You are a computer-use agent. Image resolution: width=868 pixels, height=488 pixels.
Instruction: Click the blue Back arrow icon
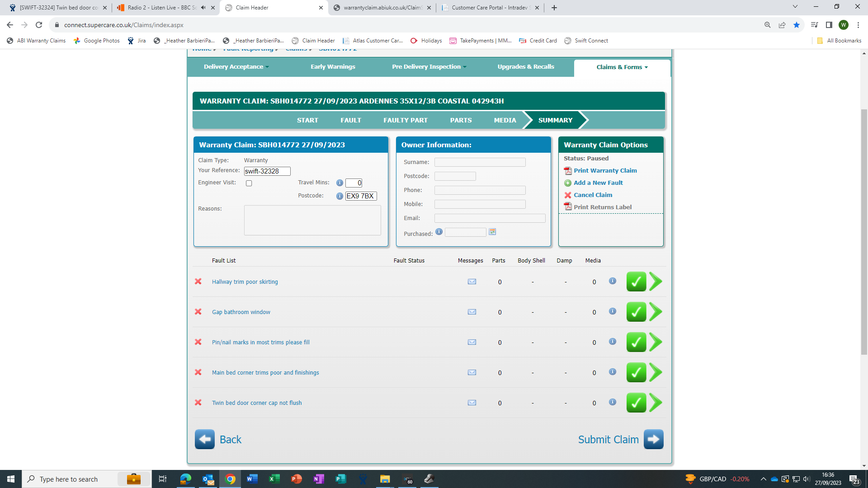point(205,439)
